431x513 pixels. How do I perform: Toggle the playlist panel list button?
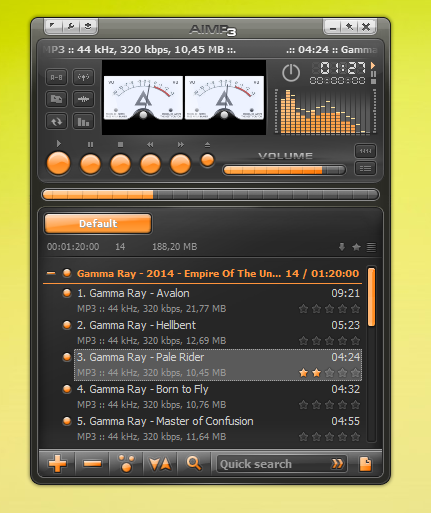pos(365,169)
